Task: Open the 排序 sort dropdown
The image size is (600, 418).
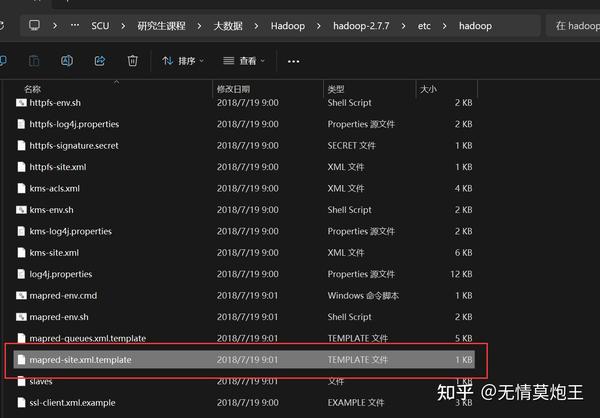Action: [x=183, y=61]
